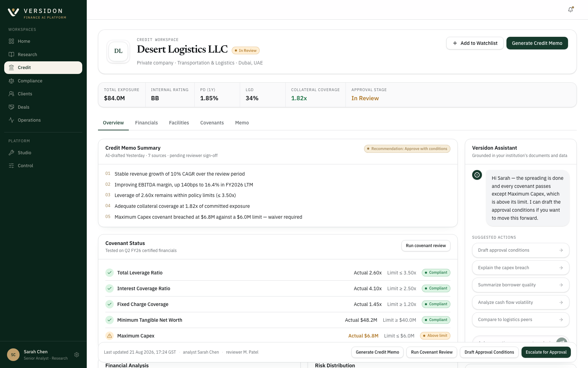588x368 pixels.
Task: Click Actual $6.8M in Maximum Capex row
Action: [363, 336]
